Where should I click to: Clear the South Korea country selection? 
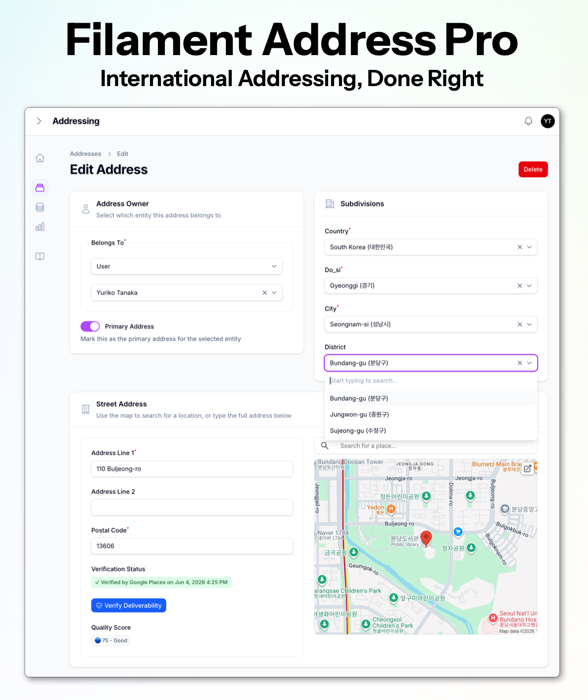point(520,247)
